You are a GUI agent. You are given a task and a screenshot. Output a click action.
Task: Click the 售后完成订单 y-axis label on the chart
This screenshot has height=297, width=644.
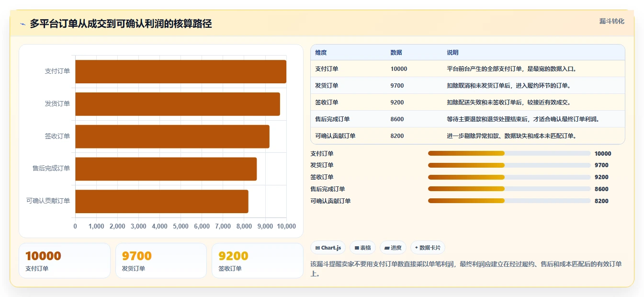click(51, 168)
